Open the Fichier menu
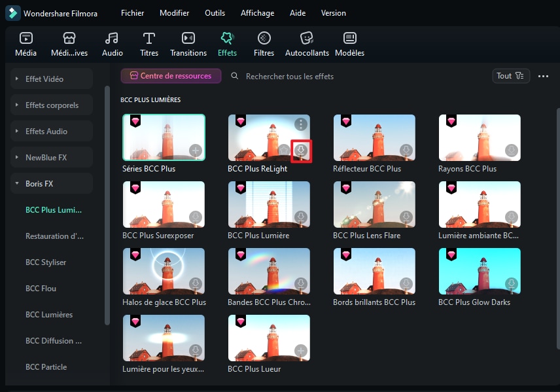This screenshot has width=560, height=392. click(132, 13)
